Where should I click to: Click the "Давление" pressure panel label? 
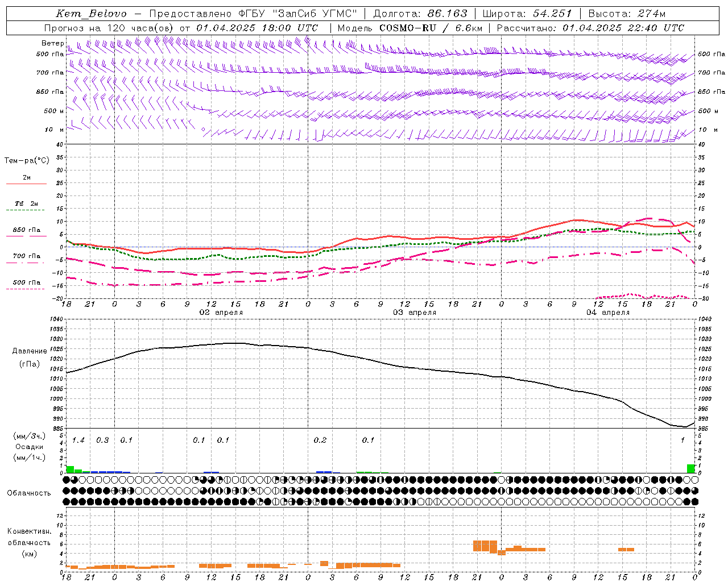(30, 351)
